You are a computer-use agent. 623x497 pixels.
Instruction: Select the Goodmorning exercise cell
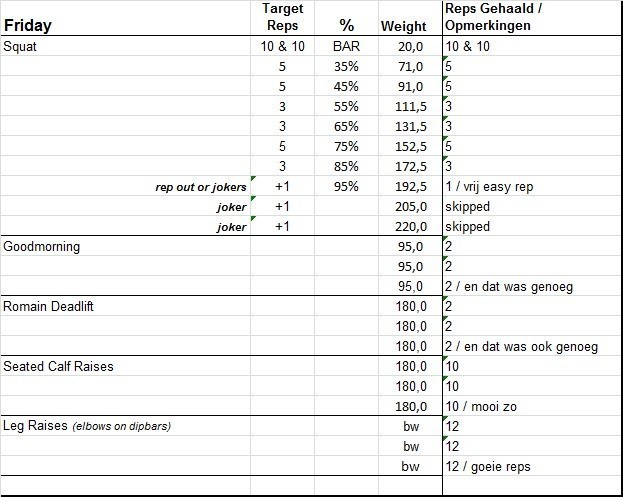click(x=42, y=246)
